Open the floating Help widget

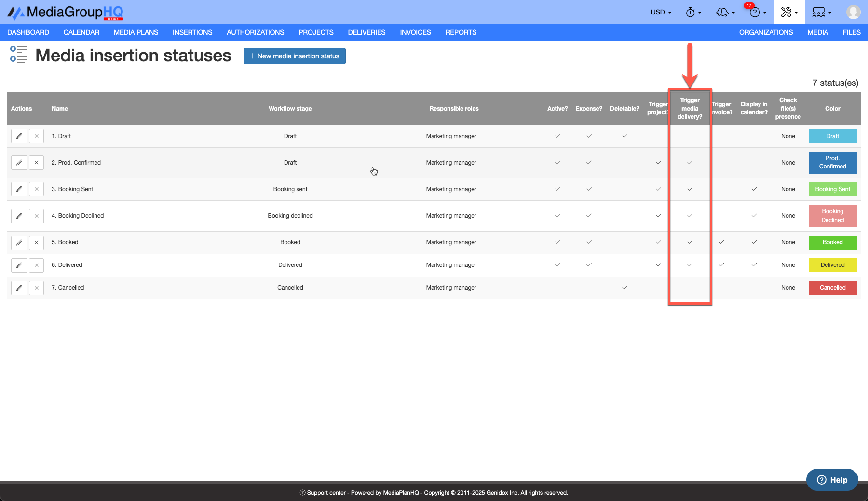832,480
